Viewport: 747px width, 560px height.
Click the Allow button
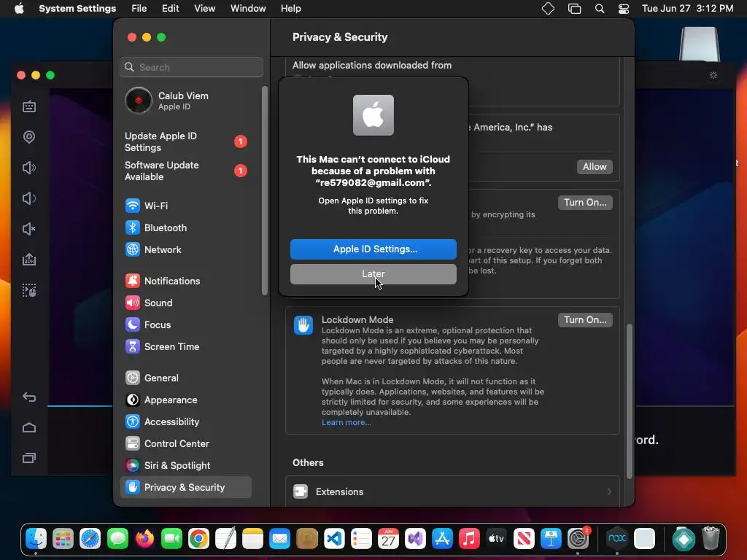(595, 167)
